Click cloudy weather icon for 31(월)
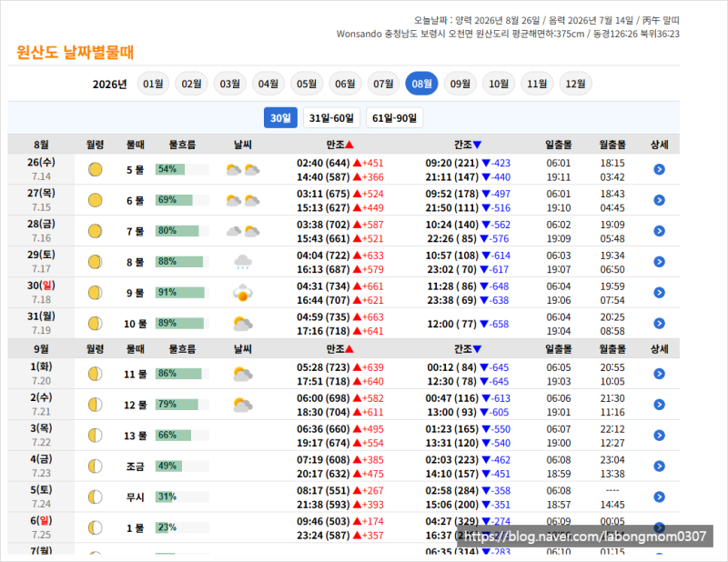Screen dimensions: 728x562 tap(243, 323)
